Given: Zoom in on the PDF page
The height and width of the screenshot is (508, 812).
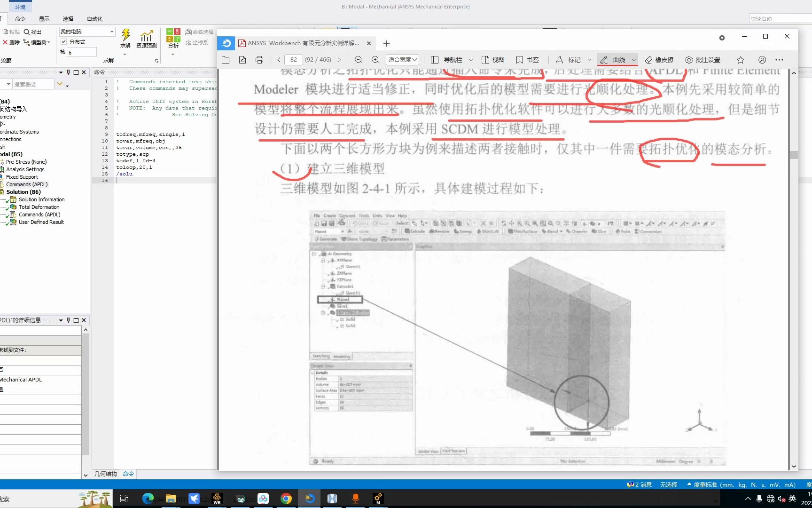Looking at the screenshot, I should 375,60.
